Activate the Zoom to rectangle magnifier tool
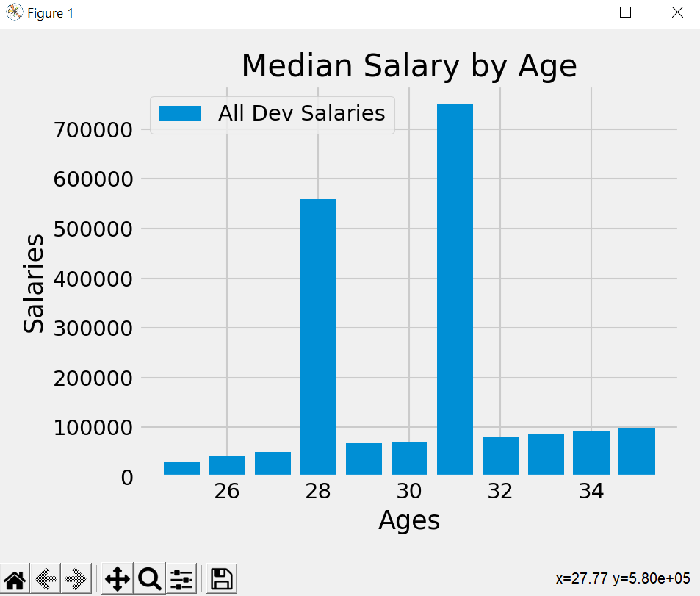This screenshot has height=596, width=700. (x=148, y=578)
